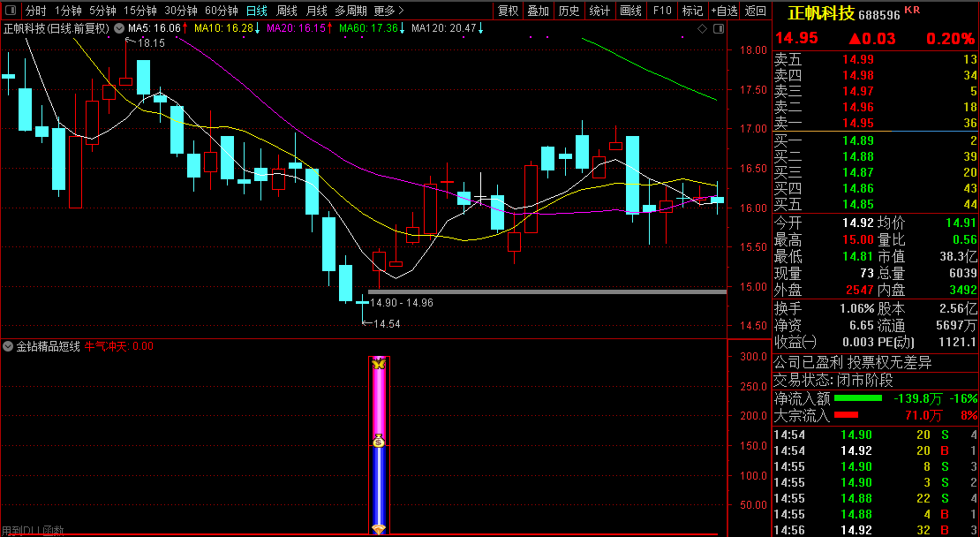
Task: Click the diamond icon at signal bar bottom
Action: coord(379,528)
